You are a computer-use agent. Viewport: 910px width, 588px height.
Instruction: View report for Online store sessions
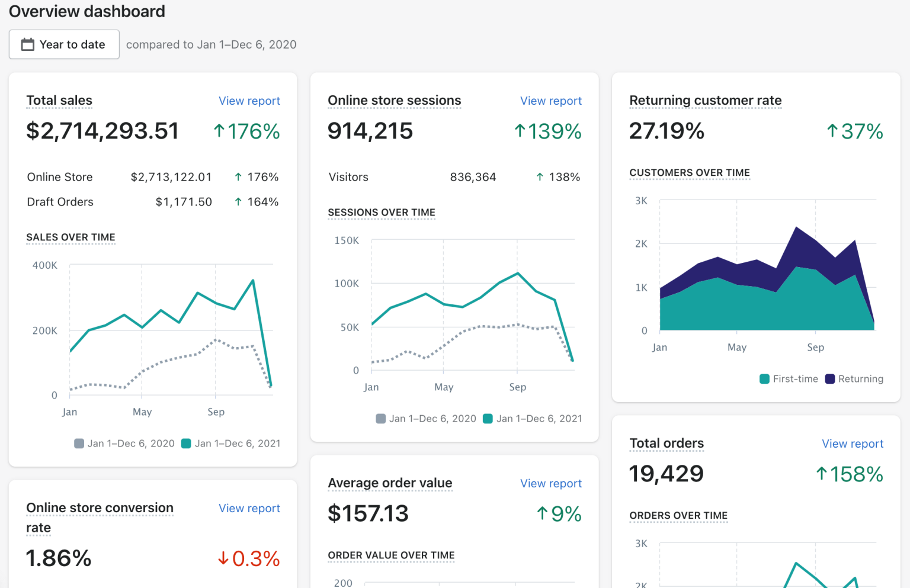[551, 101]
